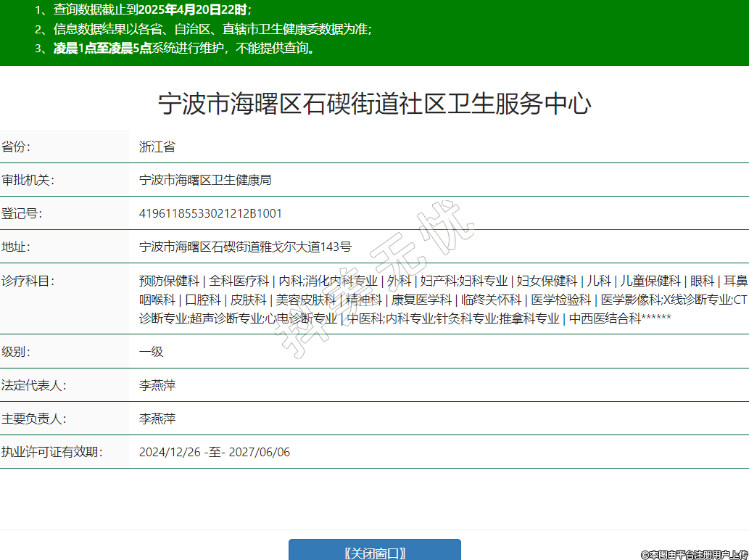The width and height of the screenshot is (749, 560).
Task: Click the clinic name heading 宁波市海曙区石碶街道社区卫生服务中心
Action: click(374, 104)
